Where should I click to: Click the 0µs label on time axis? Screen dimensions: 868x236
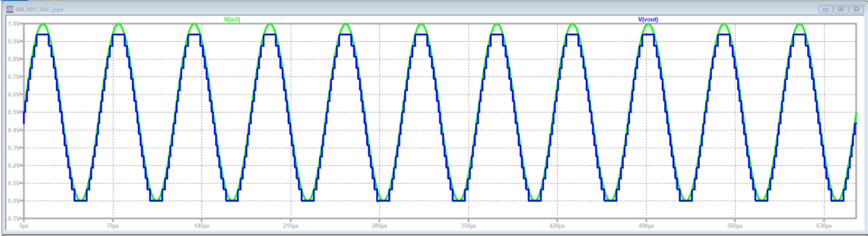(24, 226)
